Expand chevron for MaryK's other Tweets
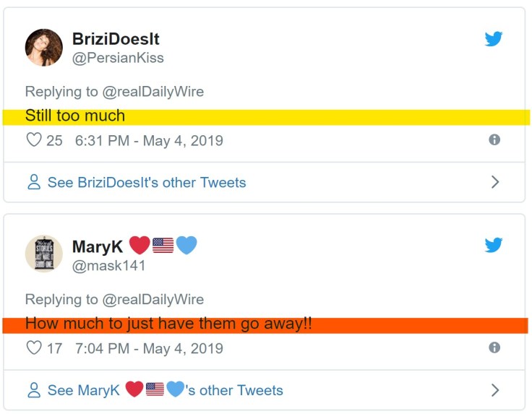The width and height of the screenshot is (532, 414). click(x=495, y=390)
